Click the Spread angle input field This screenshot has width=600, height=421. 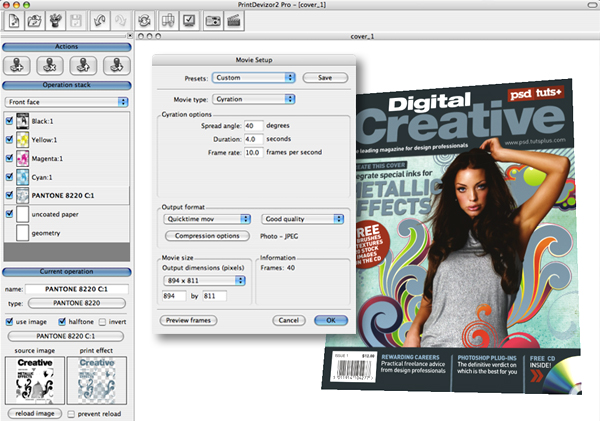254,126
